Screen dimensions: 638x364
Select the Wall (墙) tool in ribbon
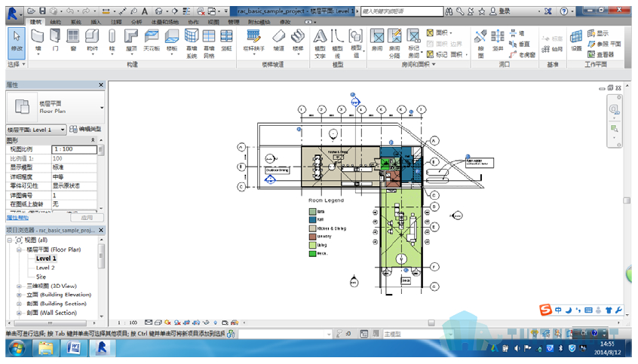click(x=38, y=41)
